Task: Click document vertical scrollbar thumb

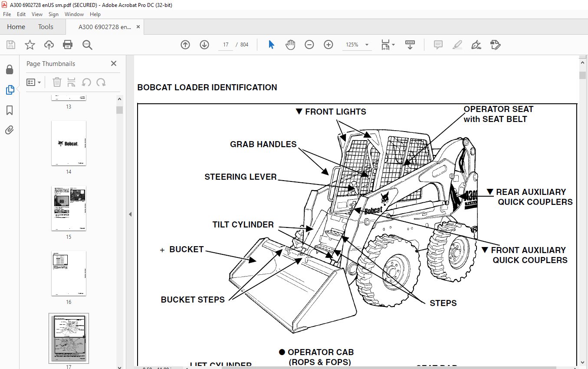Action: [x=582, y=75]
